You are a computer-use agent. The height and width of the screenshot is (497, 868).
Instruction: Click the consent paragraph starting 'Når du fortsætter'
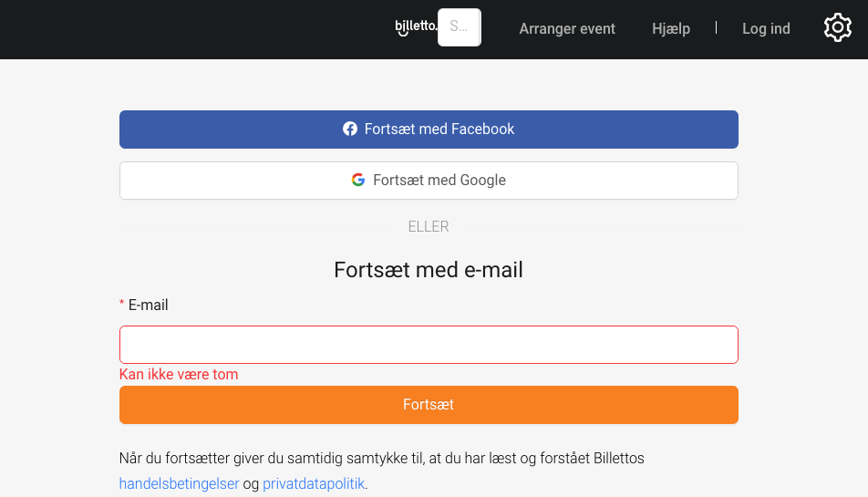pos(382,471)
